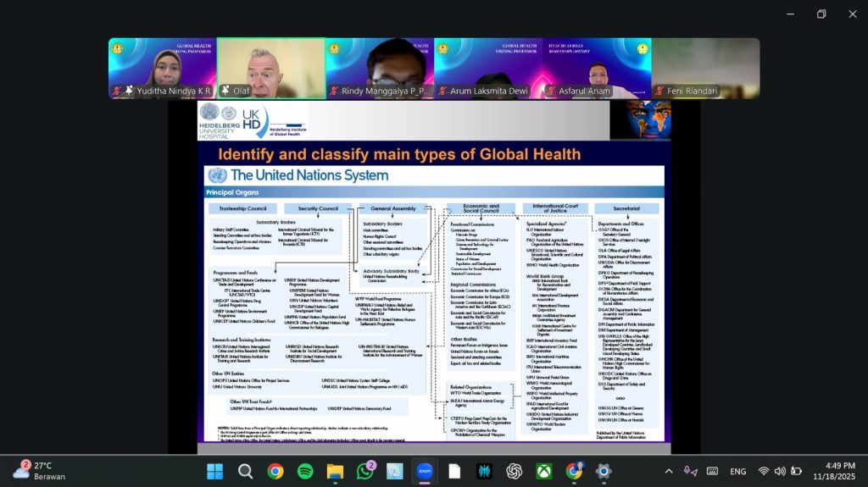
Task: Select Feni Riandari's participant tile
Action: [705, 68]
